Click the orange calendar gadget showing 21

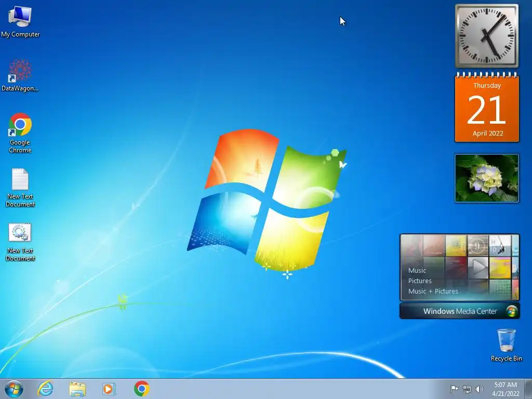click(487, 107)
